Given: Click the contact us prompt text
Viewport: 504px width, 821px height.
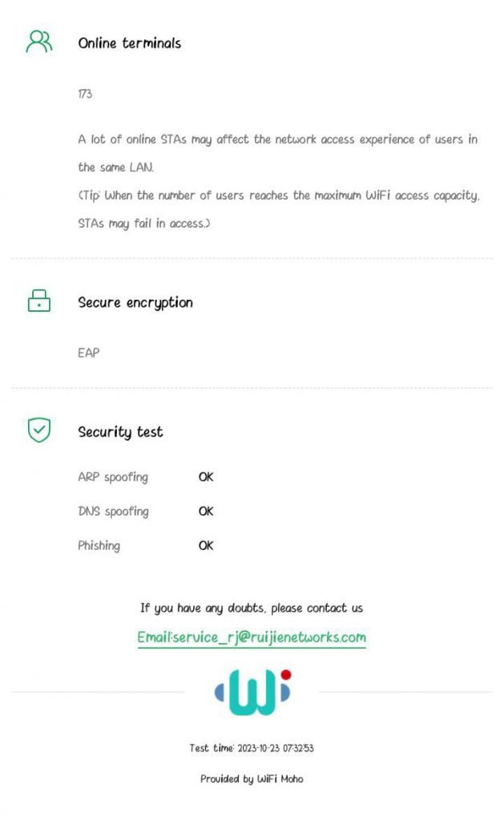Looking at the screenshot, I should click(252, 609).
